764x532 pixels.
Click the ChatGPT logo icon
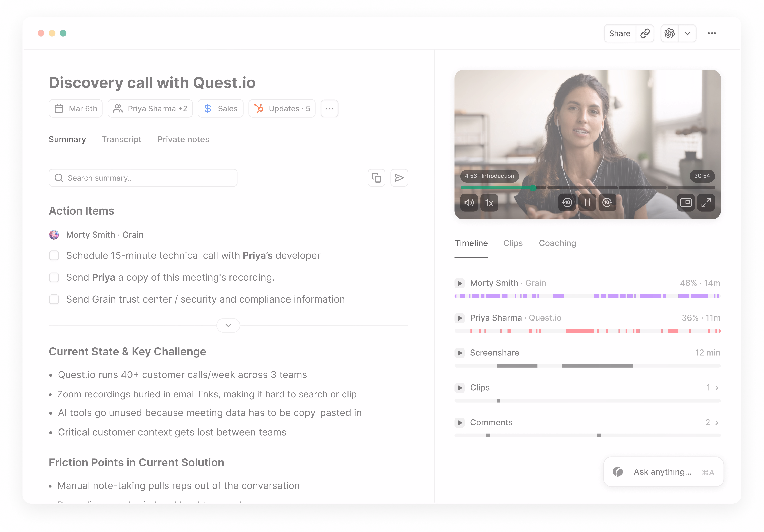669,33
